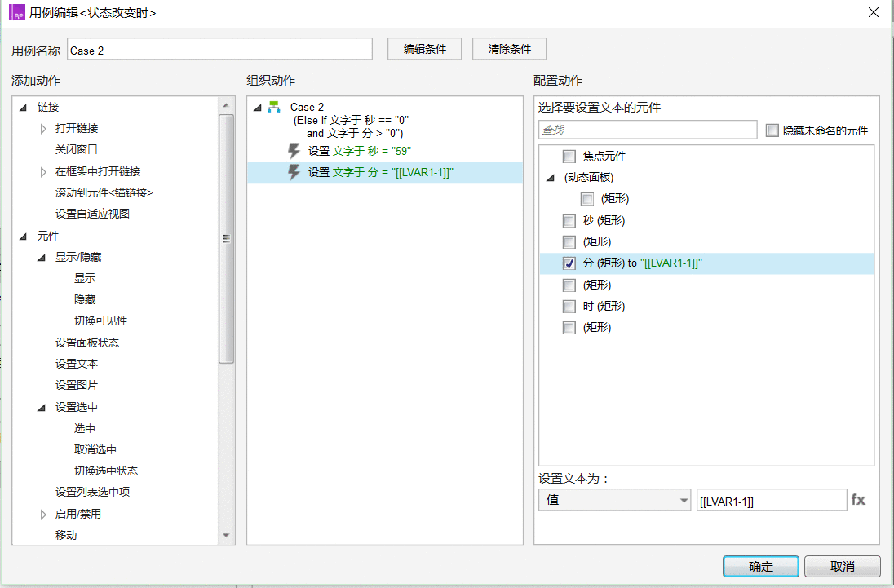Screen dimensions: 894x588
Task: Uncheck the 分 (矩形) checkbox
Action: [x=569, y=263]
